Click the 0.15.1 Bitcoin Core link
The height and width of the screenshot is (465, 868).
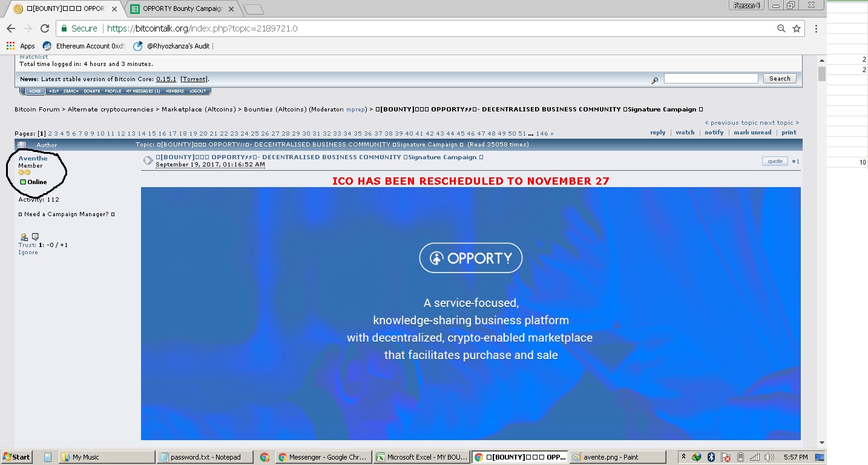[x=166, y=79]
